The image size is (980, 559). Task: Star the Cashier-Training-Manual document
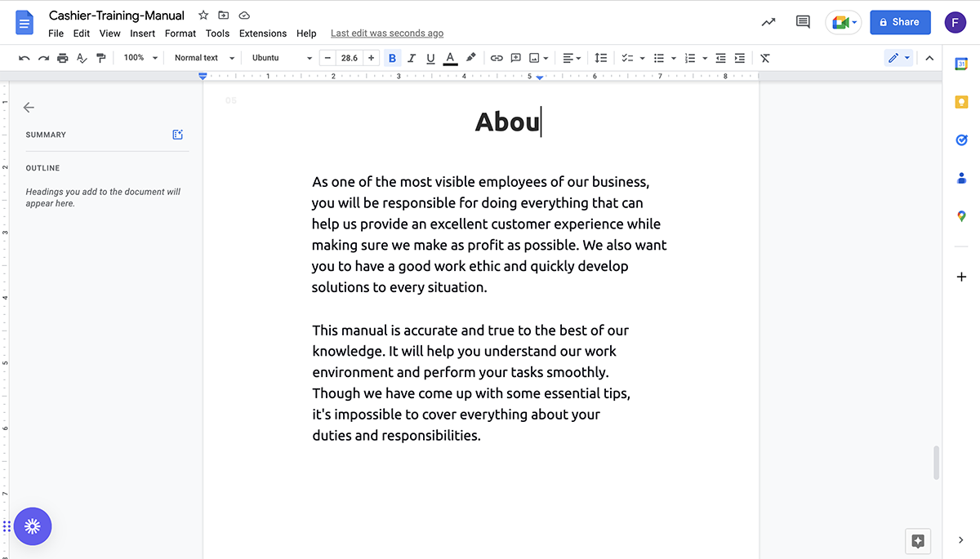coord(202,15)
